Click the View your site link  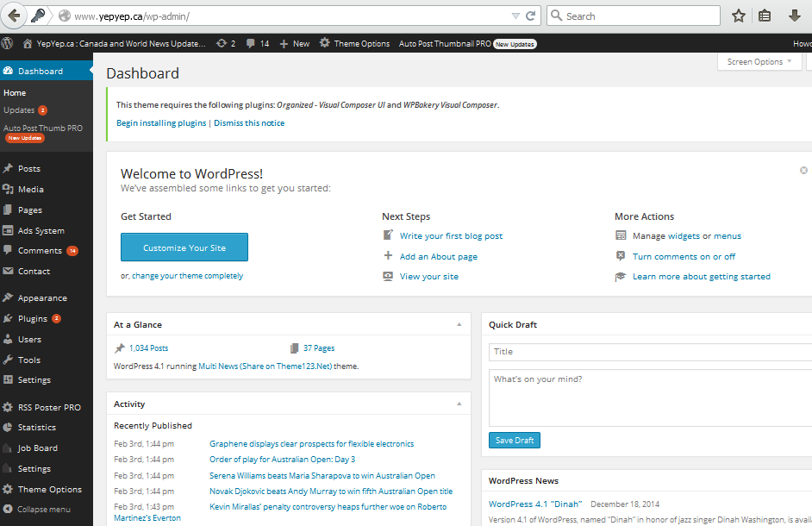[428, 277]
